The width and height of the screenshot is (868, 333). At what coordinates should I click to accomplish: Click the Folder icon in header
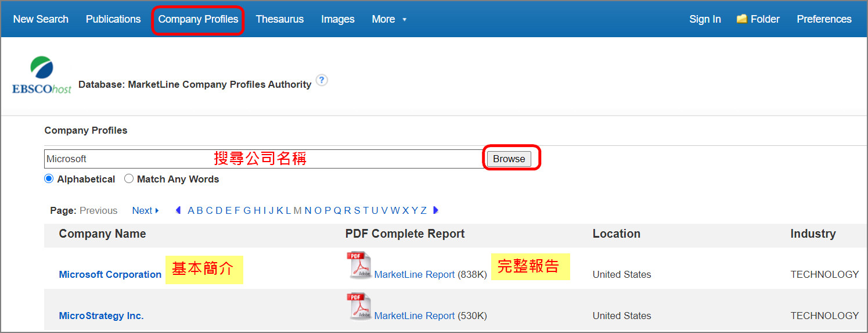coord(741,19)
